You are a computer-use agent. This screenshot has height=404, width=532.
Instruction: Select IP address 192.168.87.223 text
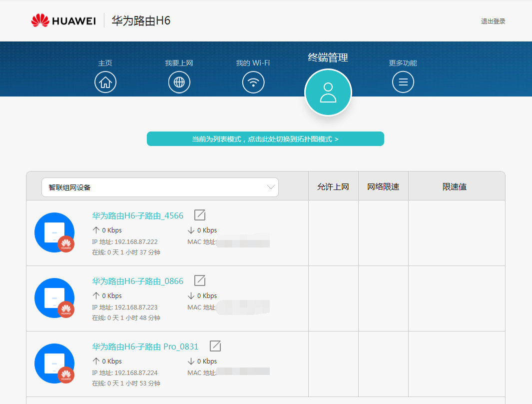[136, 307]
